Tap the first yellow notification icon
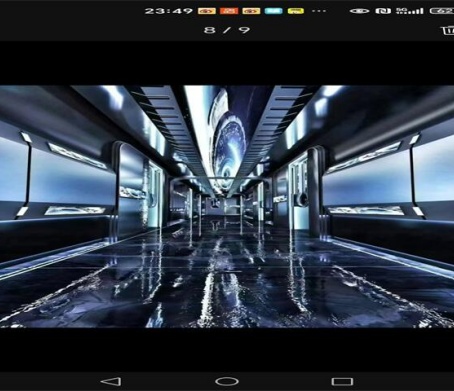The height and width of the screenshot is (391, 454). point(207,11)
